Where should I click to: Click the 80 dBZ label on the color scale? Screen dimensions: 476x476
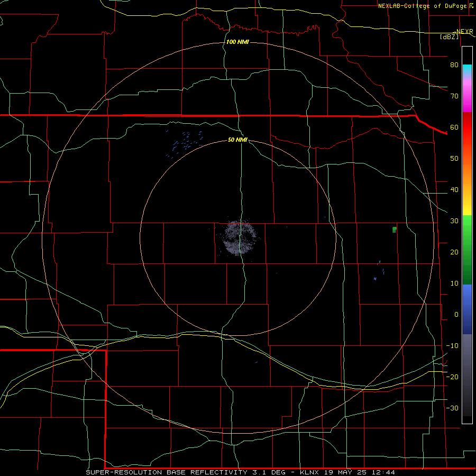tap(454, 65)
